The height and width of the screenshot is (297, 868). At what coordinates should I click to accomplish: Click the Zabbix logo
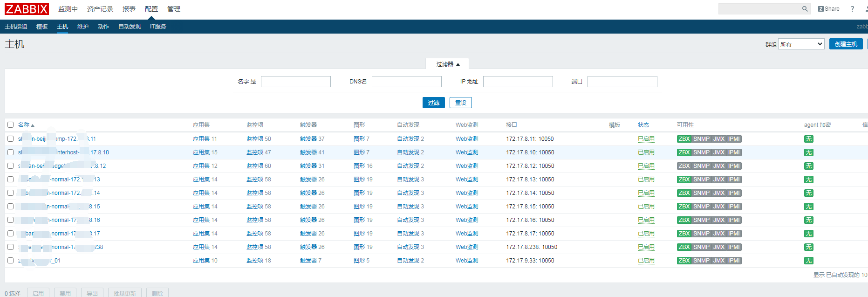pos(27,9)
